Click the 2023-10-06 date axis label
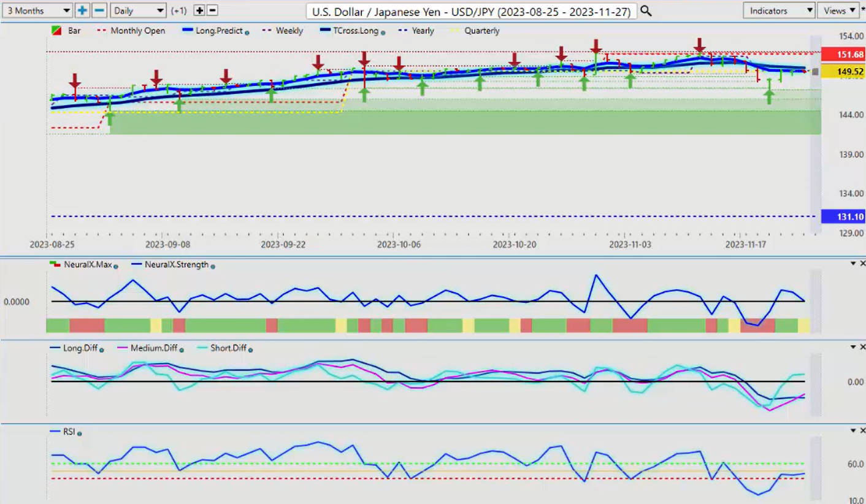This screenshot has height=504, width=866. [x=399, y=244]
